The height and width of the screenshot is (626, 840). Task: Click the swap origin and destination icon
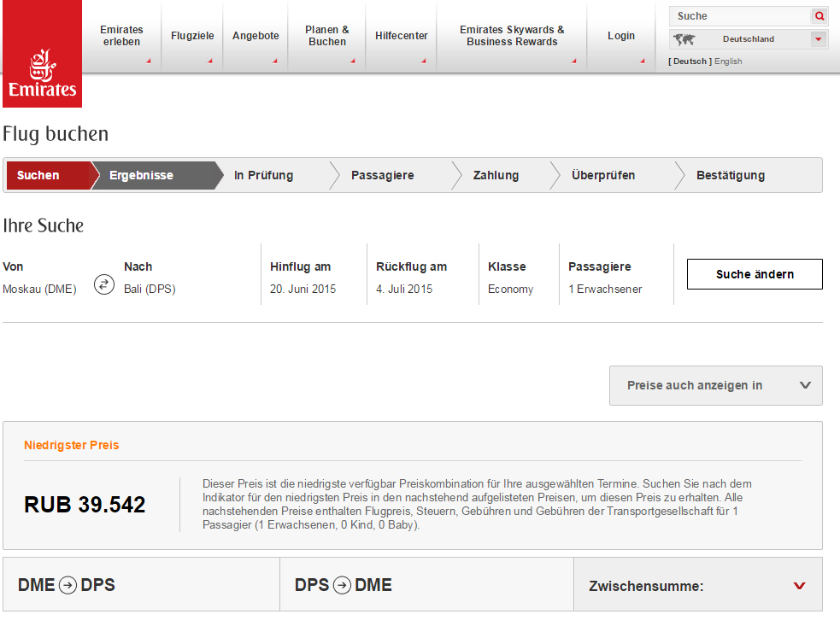104,284
